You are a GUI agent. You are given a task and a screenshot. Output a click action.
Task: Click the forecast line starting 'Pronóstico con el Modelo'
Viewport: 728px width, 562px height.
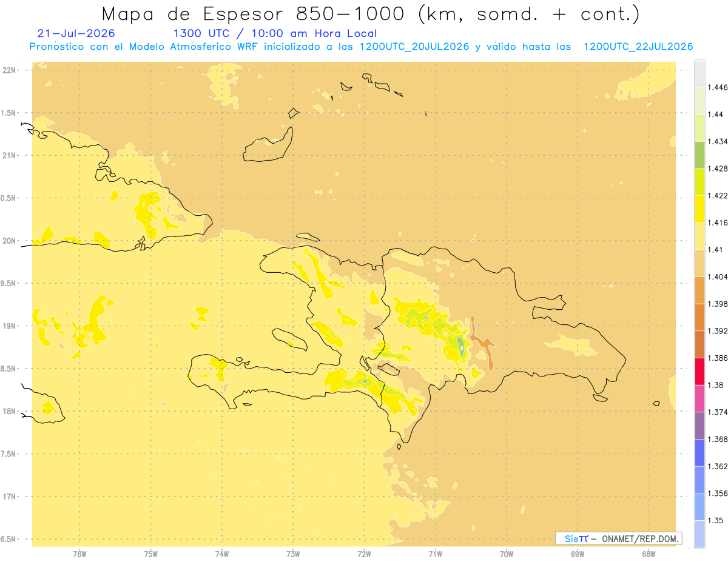click(x=361, y=47)
